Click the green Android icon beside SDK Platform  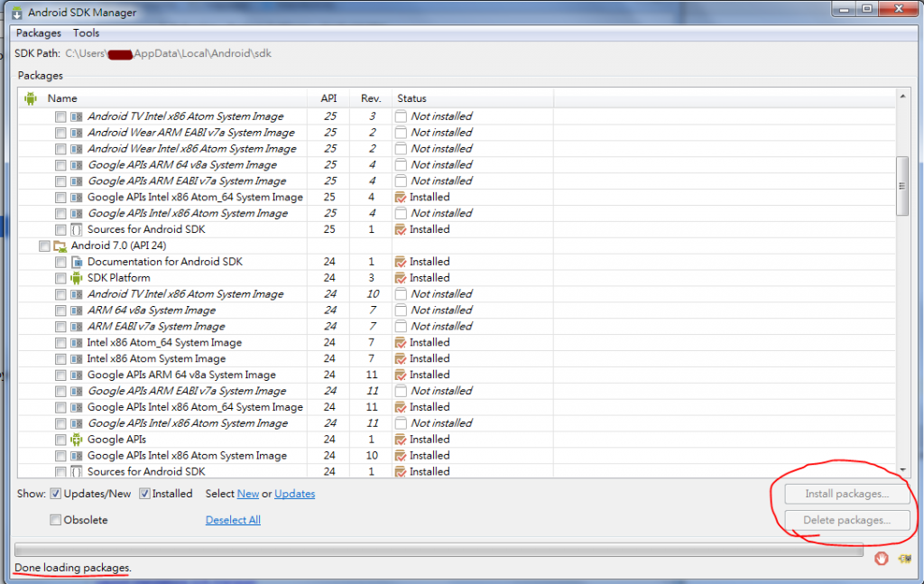[77, 278]
